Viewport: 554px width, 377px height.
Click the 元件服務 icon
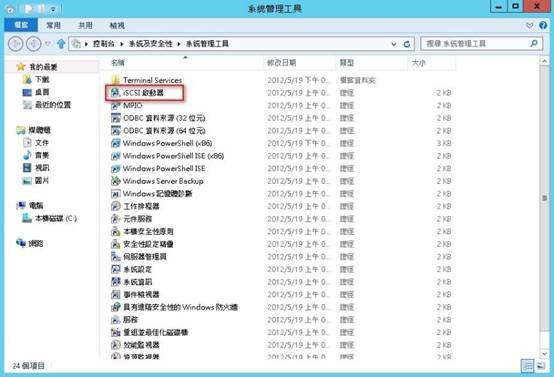coord(116,219)
